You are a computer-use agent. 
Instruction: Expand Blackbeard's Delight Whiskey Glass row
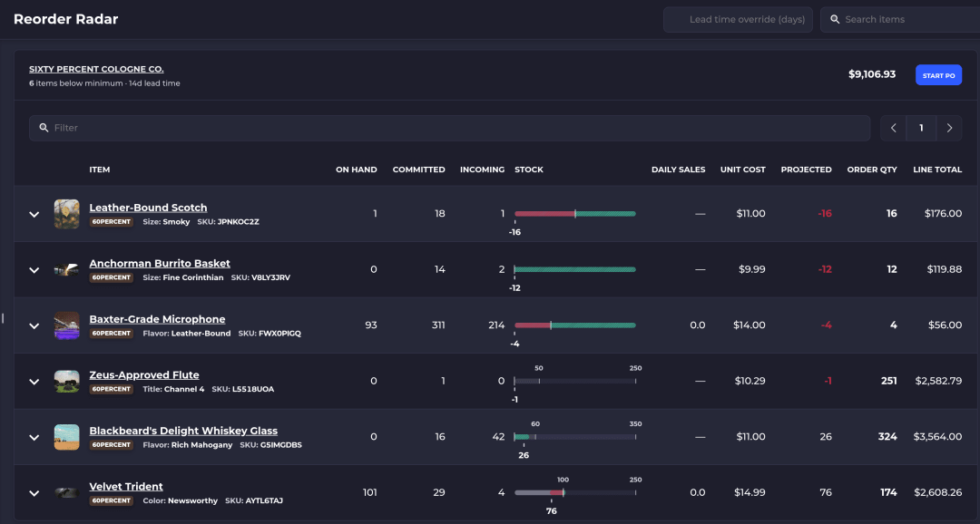pos(34,437)
